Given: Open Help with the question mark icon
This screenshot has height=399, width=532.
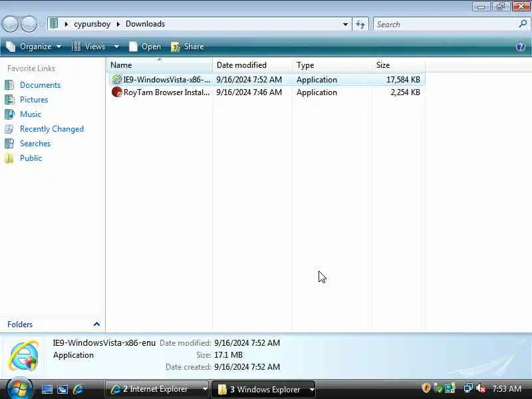Looking at the screenshot, I should (521, 47).
